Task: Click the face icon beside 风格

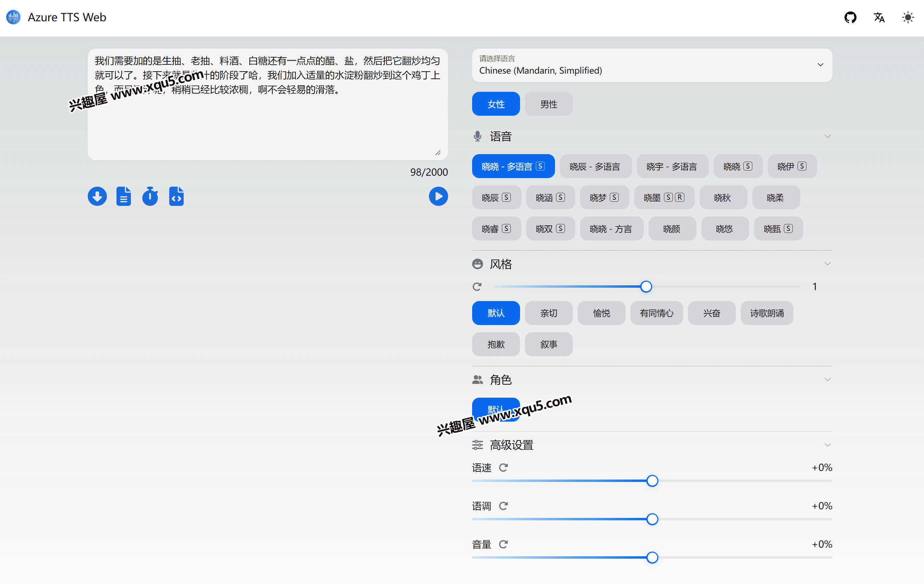Action: click(x=477, y=264)
